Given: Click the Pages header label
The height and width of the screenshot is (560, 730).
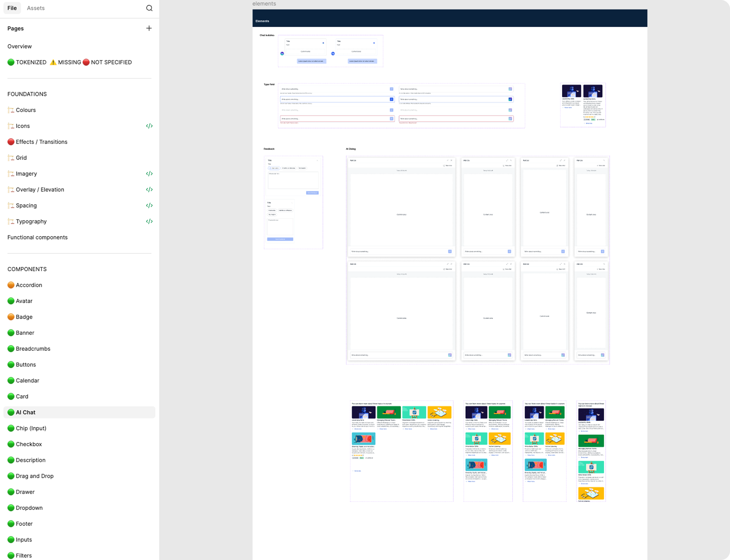Looking at the screenshot, I should (x=16, y=28).
